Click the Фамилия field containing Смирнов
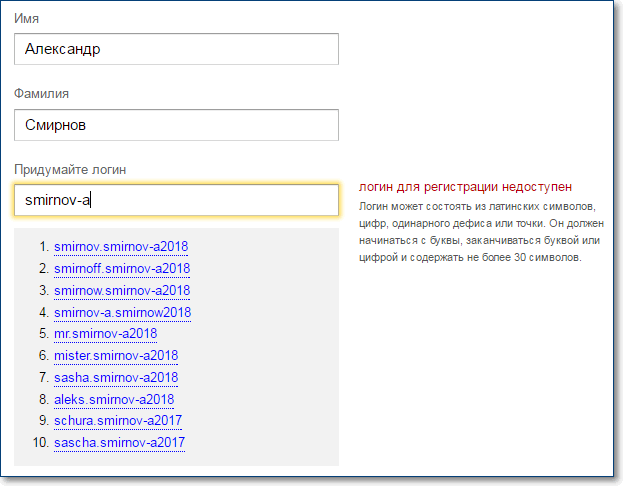623x486 pixels. click(176, 125)
